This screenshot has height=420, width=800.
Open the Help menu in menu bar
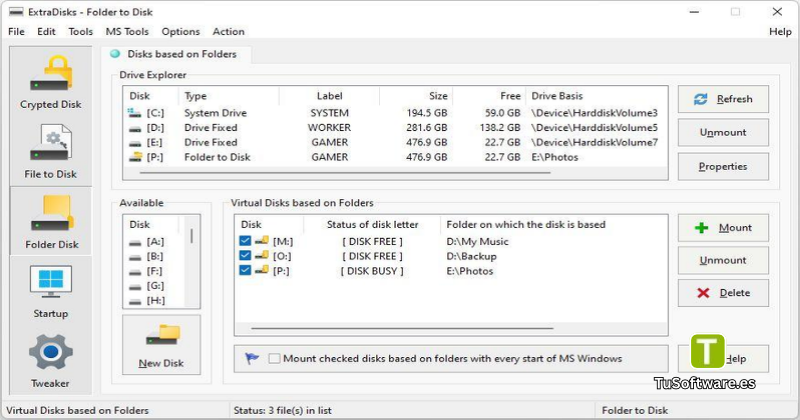780,32
